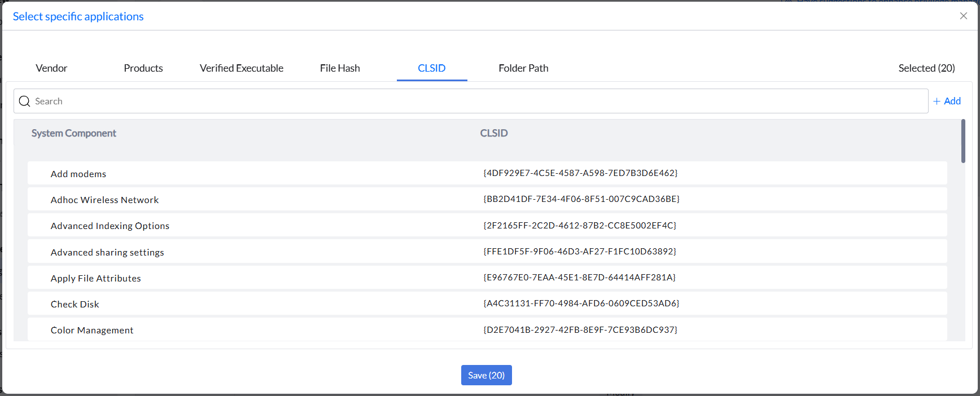Click the vertical scrollbar of the CLSID list

(x=963, y=141)
